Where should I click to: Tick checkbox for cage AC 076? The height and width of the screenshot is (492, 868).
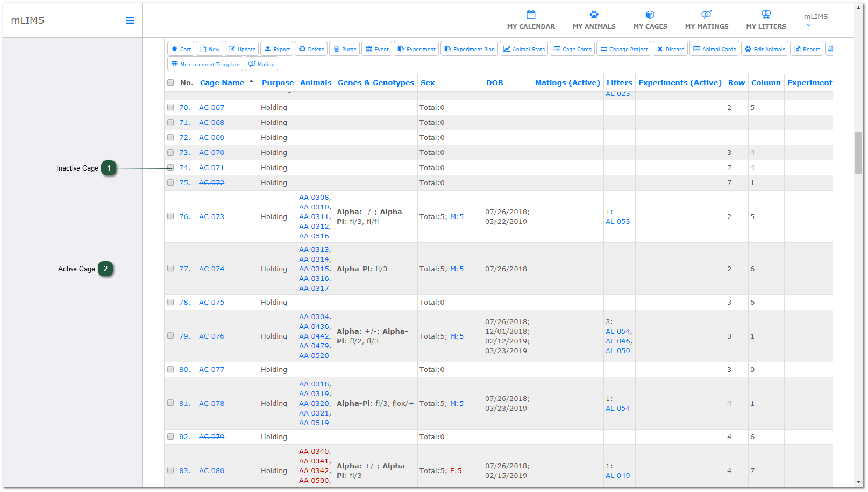tap(170, 335)
